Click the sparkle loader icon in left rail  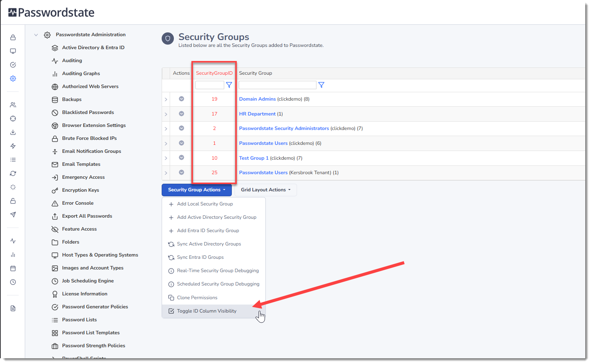point(13,187)
